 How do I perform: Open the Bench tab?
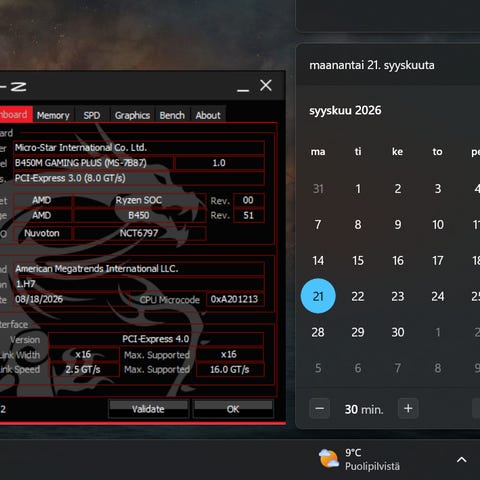[x=172, y=115]
